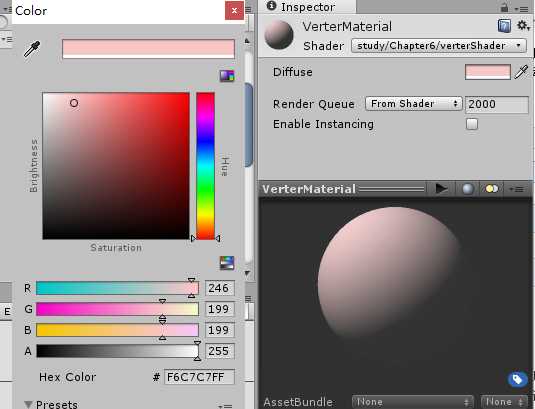Image resolution: width=535 pixels, height=409 pixels.
Task: Open the preview panel context menu
Action: [517, 189]
